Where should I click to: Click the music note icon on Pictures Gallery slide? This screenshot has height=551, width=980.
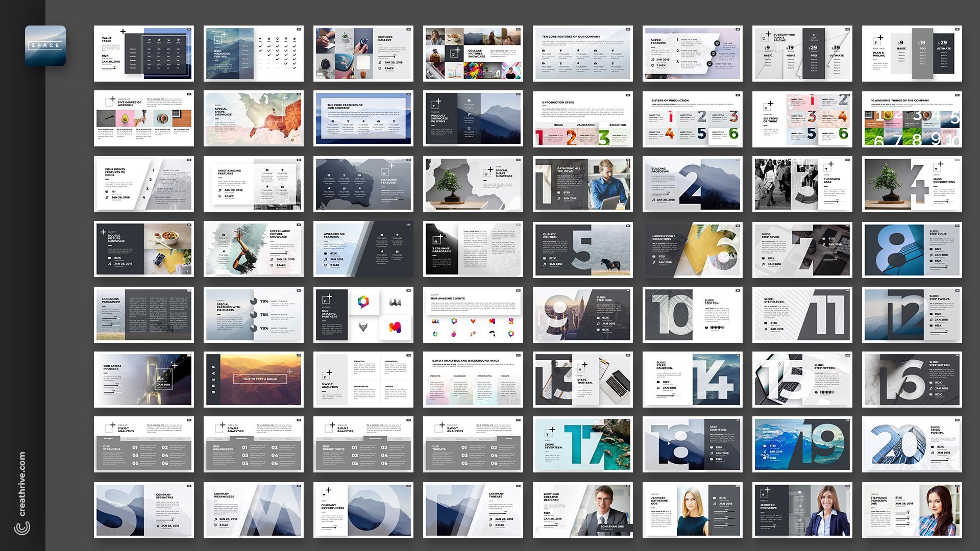(380, 63)
